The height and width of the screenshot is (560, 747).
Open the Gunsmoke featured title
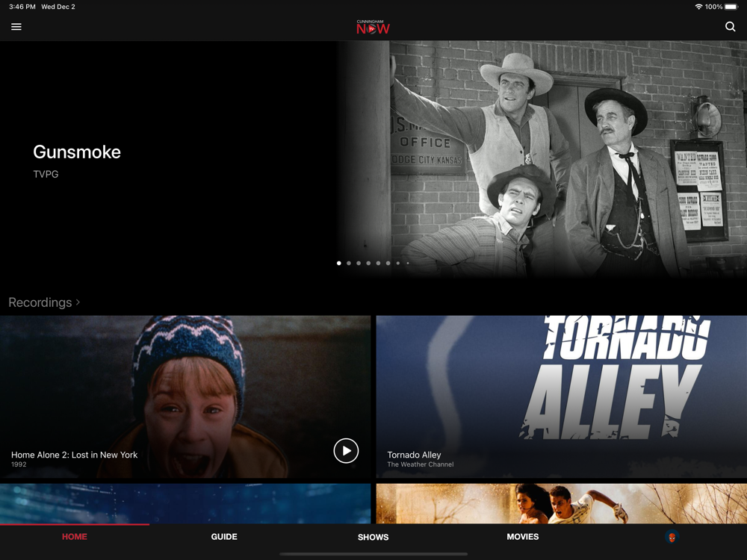(x=77, y=152)
